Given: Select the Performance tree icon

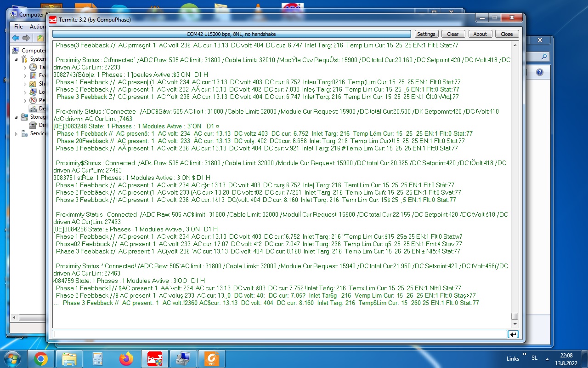Looking at the screenshot, I should point(33,100).
